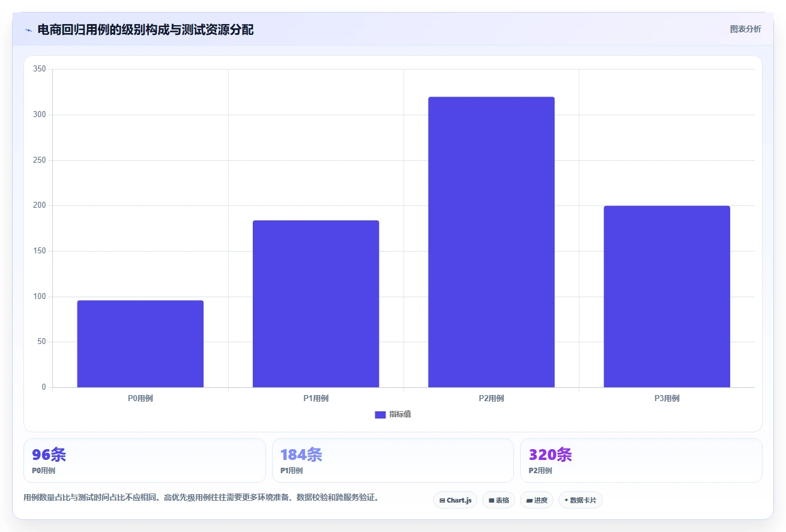Click the 图表分析 label in header
This screenshot has width=786, height=532.
pyautogui.click(x=746, y=29)
